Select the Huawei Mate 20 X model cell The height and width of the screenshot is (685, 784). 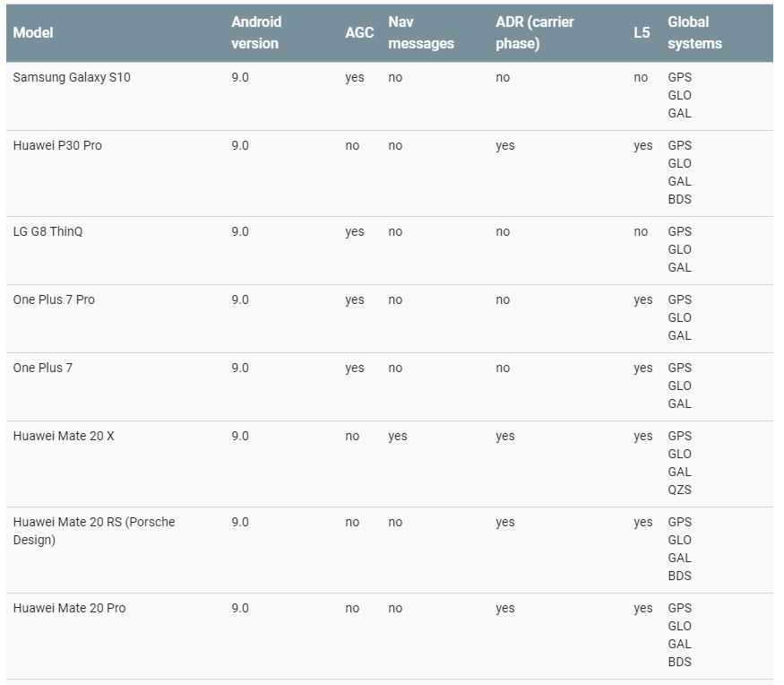(64, 437)
